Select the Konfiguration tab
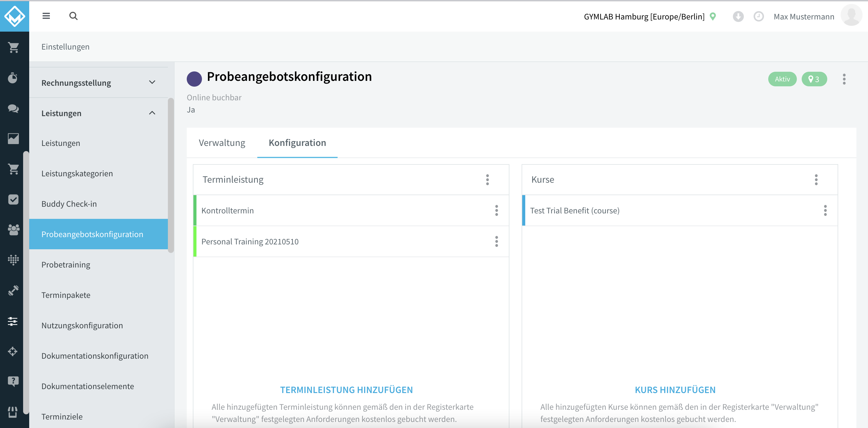Image resolution: width=868 pixels, height=428 pixels. pyautogui.click(x=297, y=143)
